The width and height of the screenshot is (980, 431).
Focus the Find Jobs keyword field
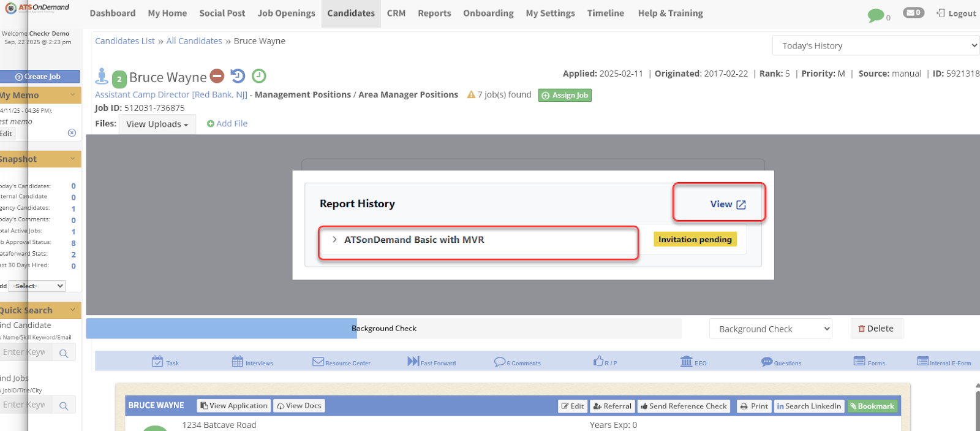tap(26, 405)
